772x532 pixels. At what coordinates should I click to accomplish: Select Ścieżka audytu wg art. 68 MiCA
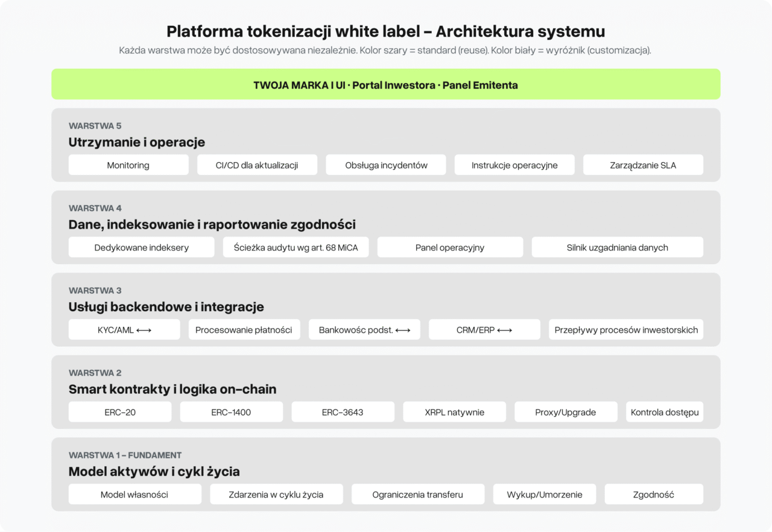(x=296, y=247)
